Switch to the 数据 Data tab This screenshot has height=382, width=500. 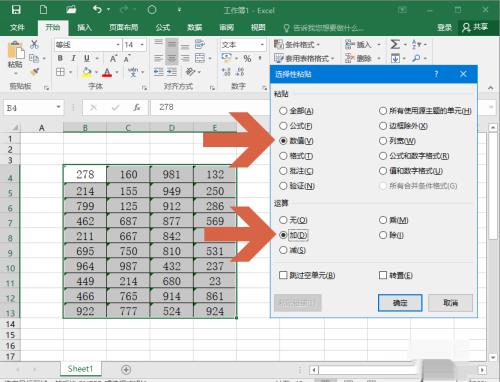[x=195, y=27]
